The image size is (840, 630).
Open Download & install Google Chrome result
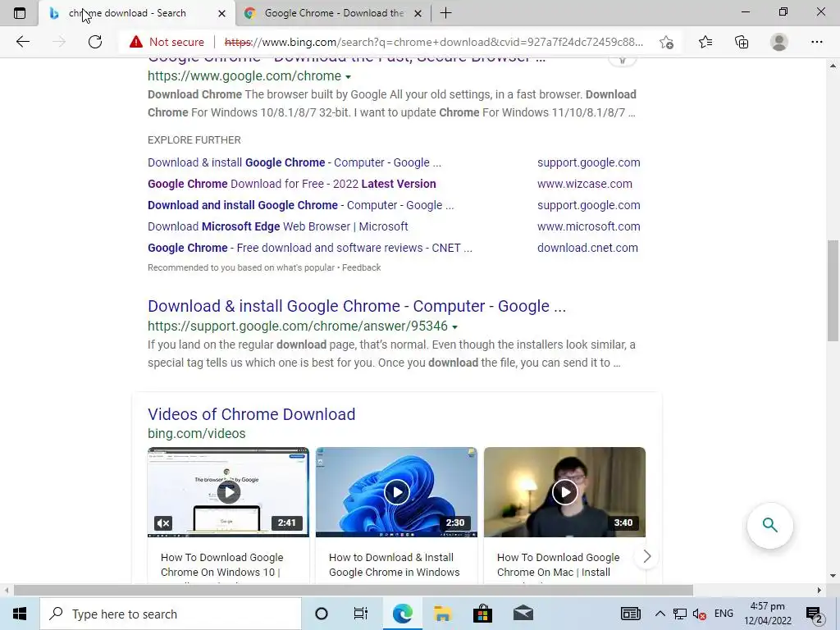pyautogui.click(x=357, y=306)
